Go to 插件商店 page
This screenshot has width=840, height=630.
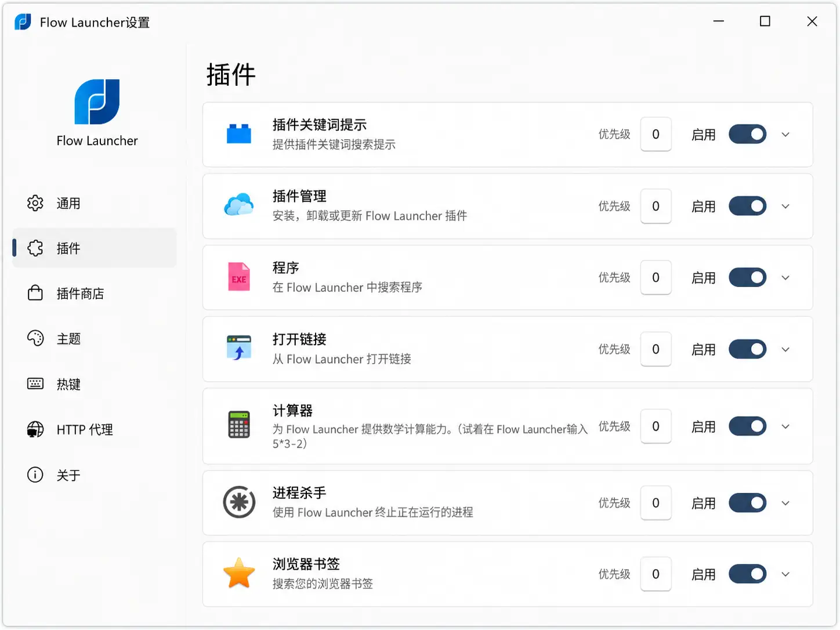click(x=95, y=293)
